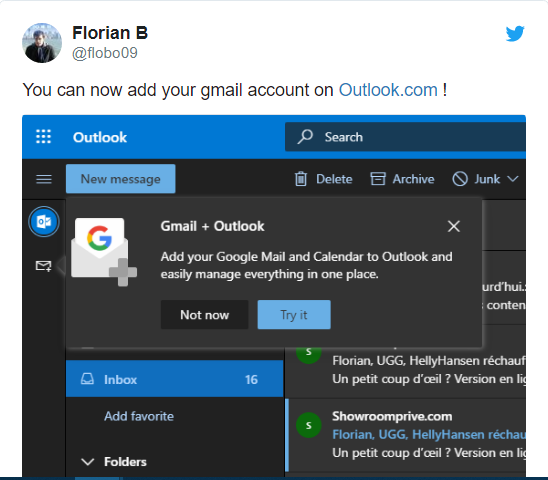Toggle the hamburger navigation menu
This screenshot has width=548, height=480.
pos(44,179)
